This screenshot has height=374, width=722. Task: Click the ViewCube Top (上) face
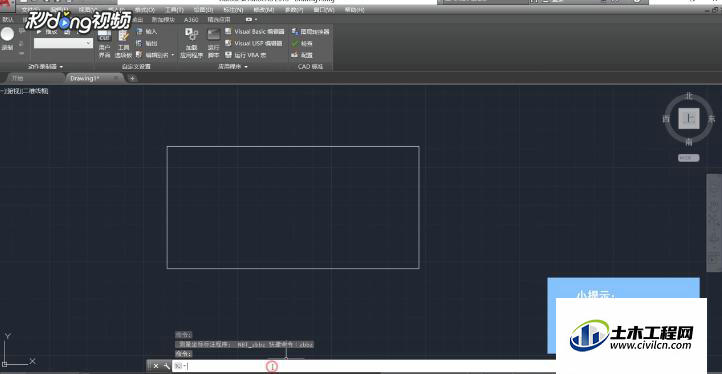pos(689,119)
